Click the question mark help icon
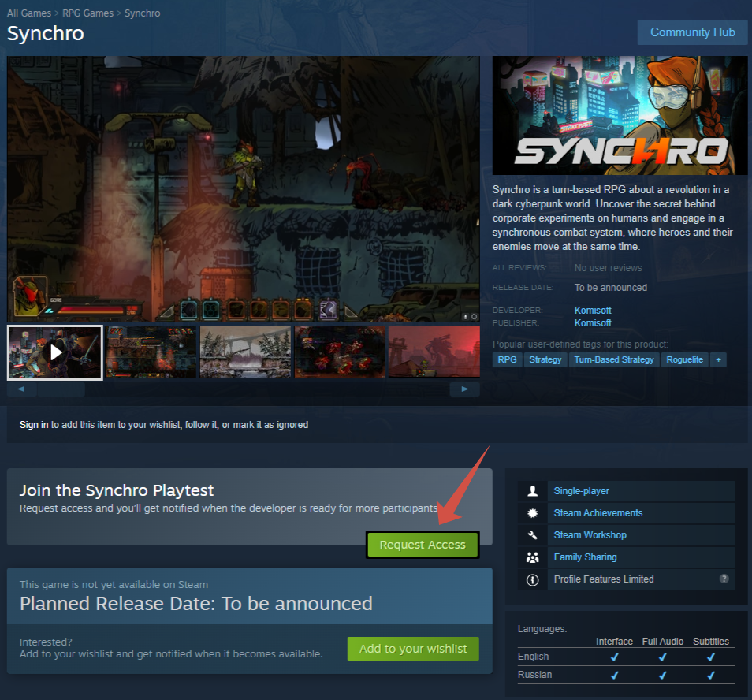Viewport: 752px width, 700px height. tap(724, 579)
